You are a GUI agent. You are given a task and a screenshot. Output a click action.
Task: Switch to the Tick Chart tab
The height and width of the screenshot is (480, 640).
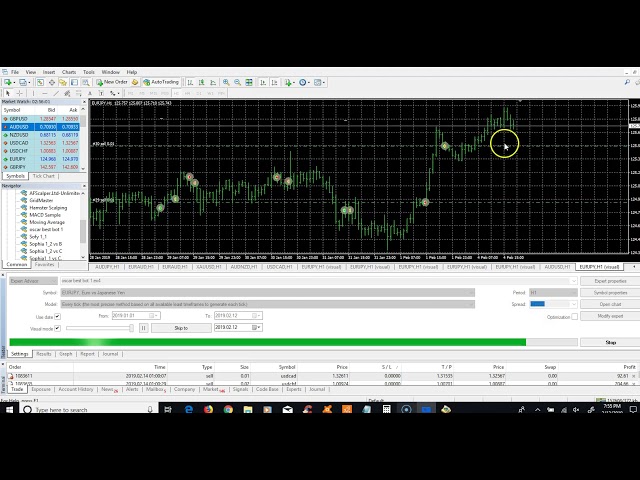[44, 176]
